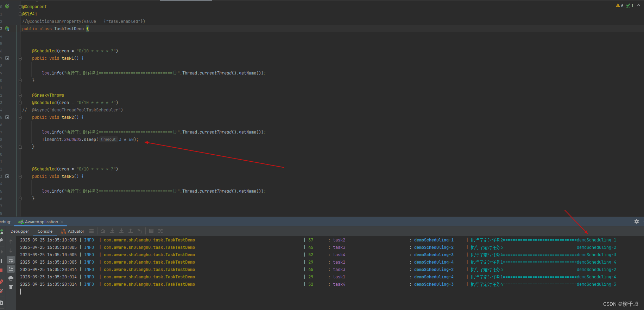
Task: Click SECONDS in the TimeUnit.SECONDS.sleep call
Action: pyautogui.click(x=72, y=140)
